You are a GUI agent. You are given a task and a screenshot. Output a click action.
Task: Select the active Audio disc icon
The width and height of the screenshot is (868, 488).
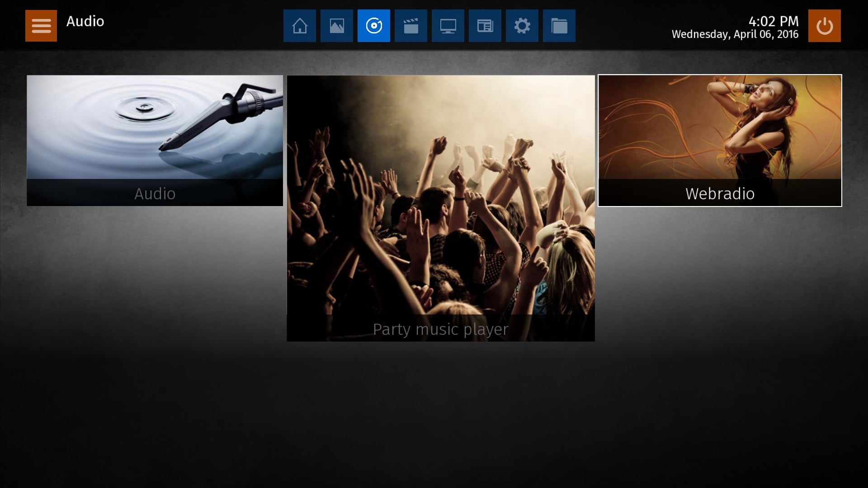[373, 26]
